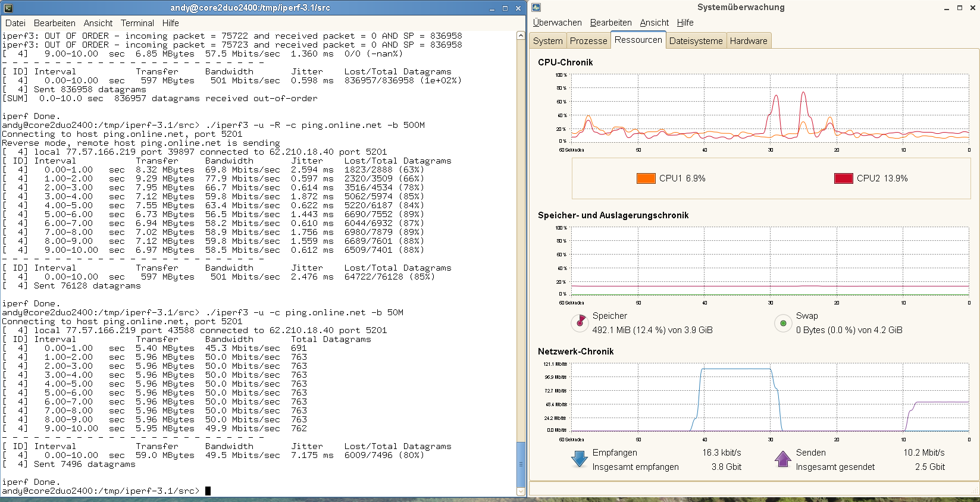
Task: Close the Systemüberwachung window
Action: (x=972, y=8)
